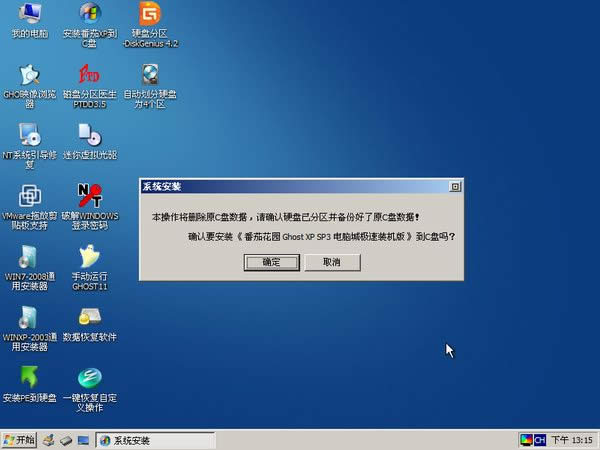Open 安装PE到硬盘 desktop icon

[30, 377]
